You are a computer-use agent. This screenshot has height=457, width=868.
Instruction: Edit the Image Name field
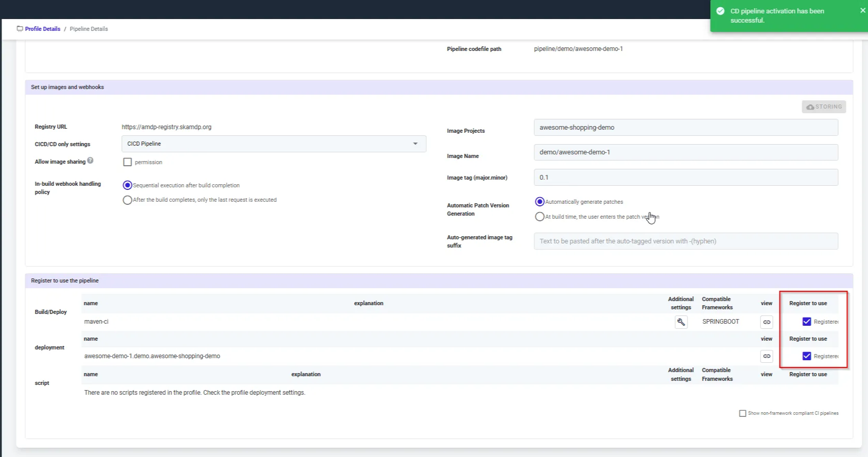pyautogui.click(x=686, y=152)
